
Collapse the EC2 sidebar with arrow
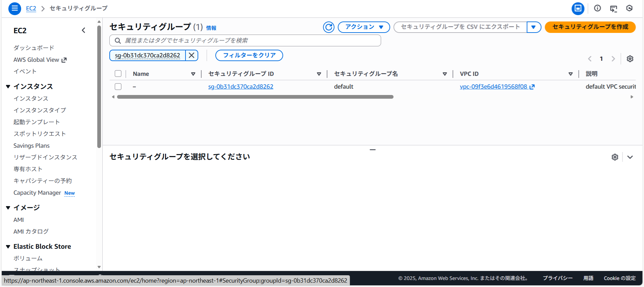[84, 31]
